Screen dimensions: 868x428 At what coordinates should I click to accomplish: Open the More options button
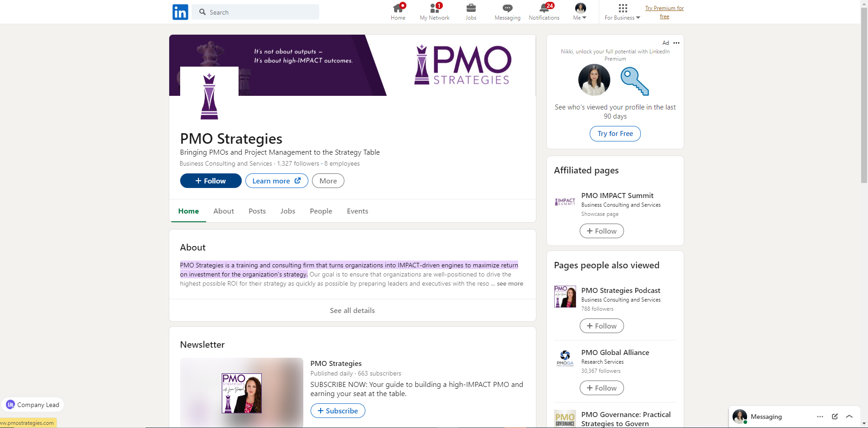click(328, 181)
